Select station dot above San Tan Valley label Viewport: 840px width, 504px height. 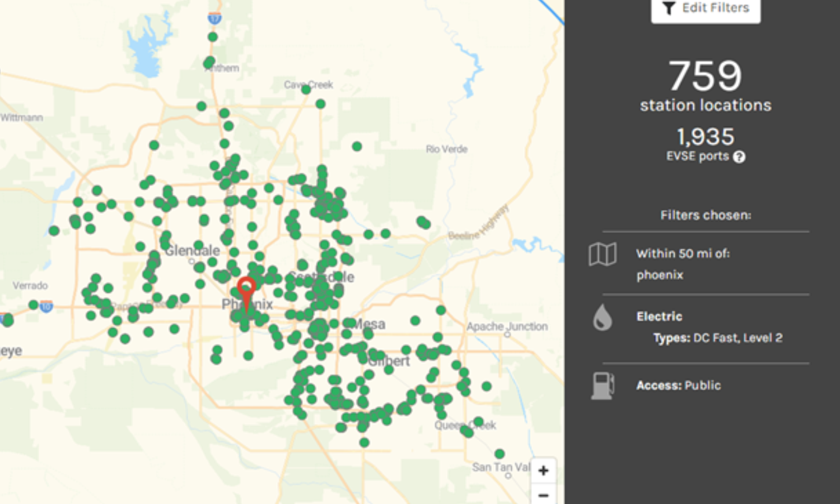pos(500,454)
